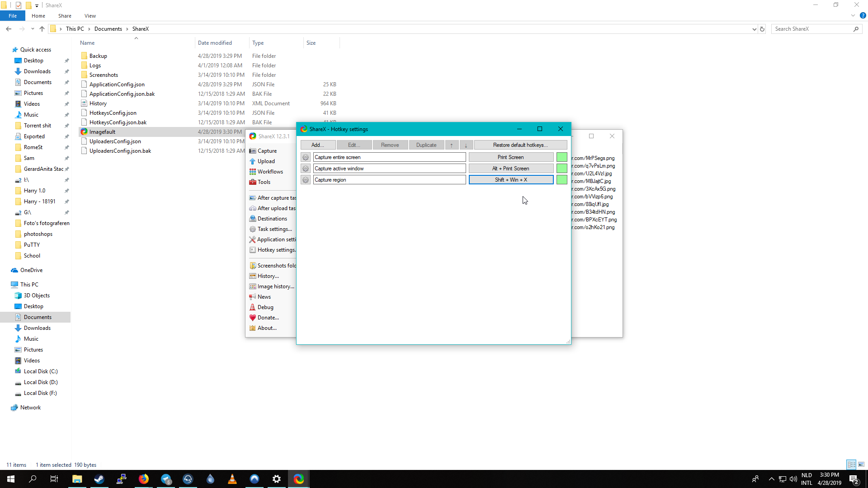Viewport: 868px width, 488px height.
Task: Open the File menu in Explorer
Action: click(13, 16)
